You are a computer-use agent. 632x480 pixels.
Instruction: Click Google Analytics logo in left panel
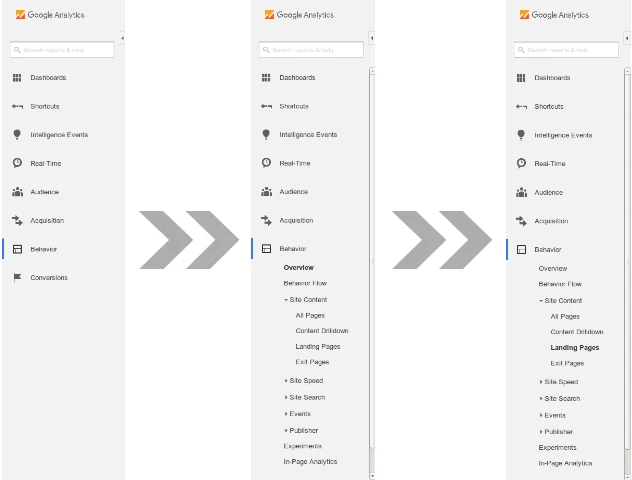click(50, 15)
